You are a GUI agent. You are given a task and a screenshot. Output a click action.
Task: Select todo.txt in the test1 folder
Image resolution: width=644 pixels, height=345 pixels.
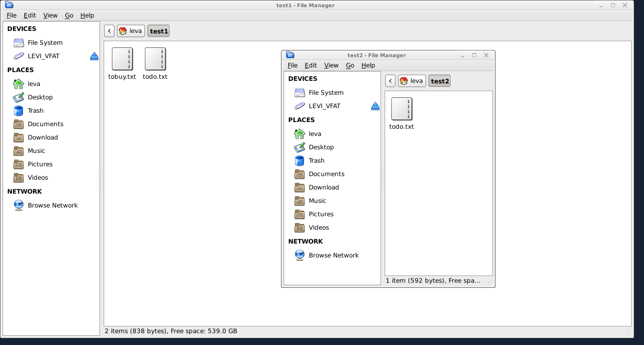tap(155, 59)
